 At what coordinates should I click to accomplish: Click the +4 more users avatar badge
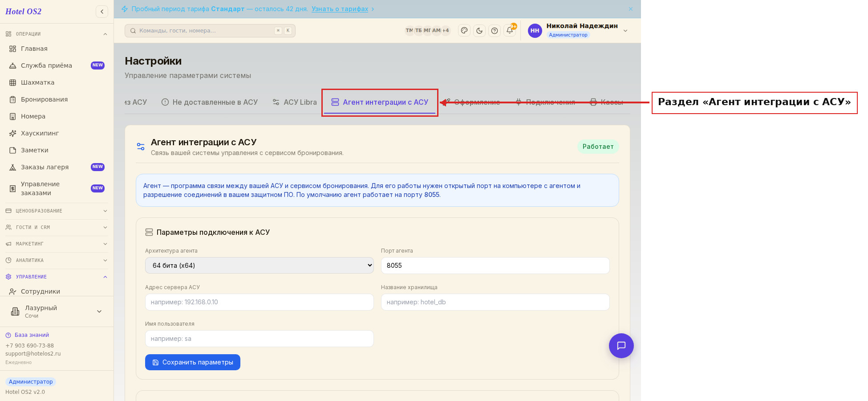tap(446, 30)
